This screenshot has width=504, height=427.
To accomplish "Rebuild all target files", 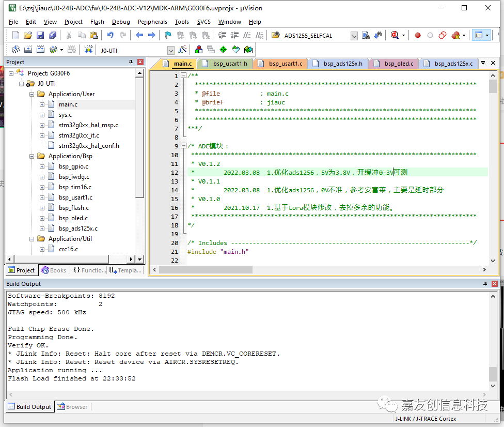I will [40, 50].
